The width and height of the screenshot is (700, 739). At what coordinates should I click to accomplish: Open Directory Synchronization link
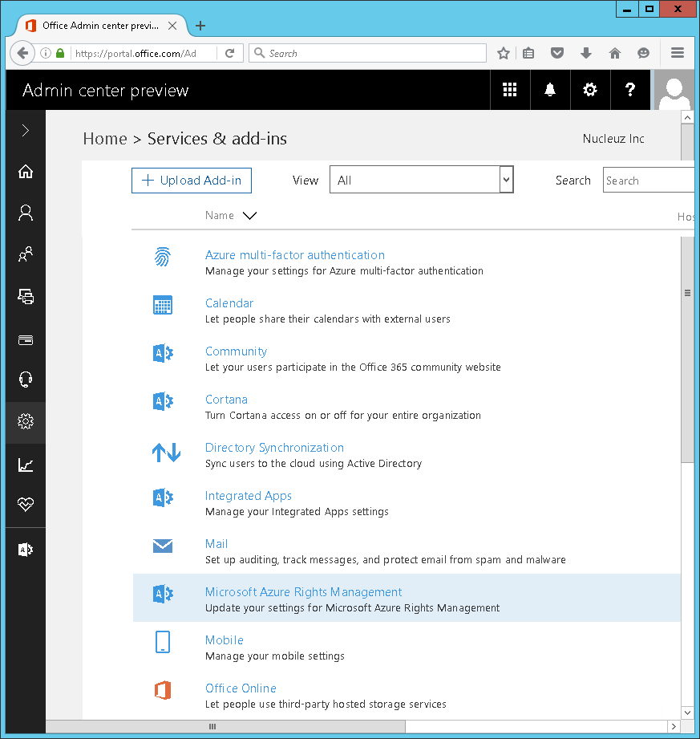pos(274,448)
